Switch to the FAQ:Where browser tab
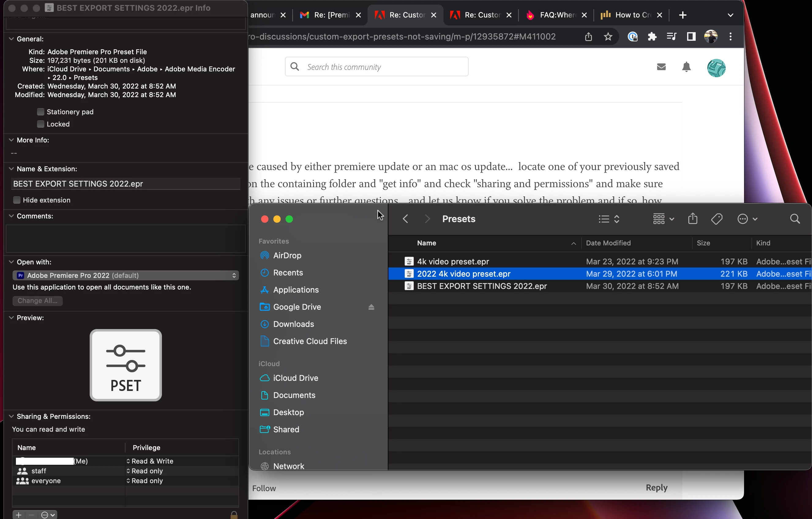This screenshot has height=519, width=812. tap(556, 15)
